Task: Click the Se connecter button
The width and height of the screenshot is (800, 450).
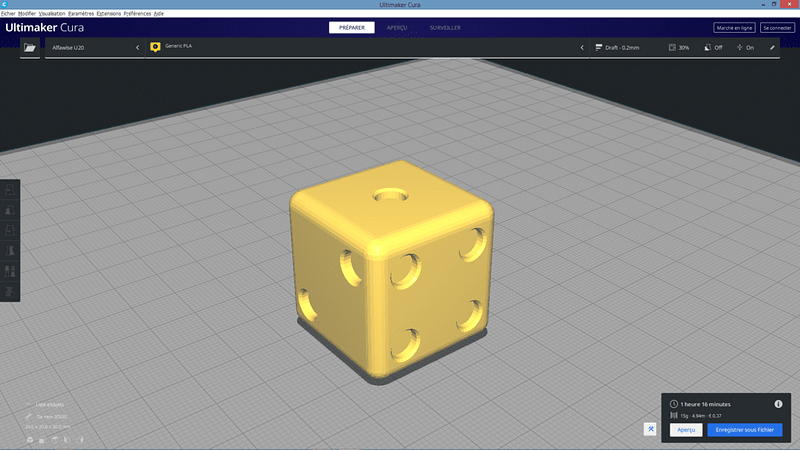Action: (x=777, y=28)
